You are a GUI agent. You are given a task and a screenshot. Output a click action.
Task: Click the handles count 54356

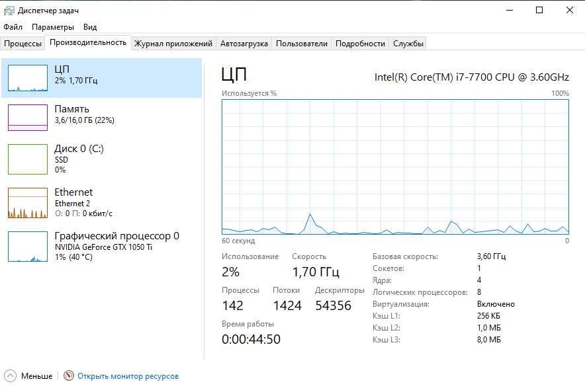(333, 305)
